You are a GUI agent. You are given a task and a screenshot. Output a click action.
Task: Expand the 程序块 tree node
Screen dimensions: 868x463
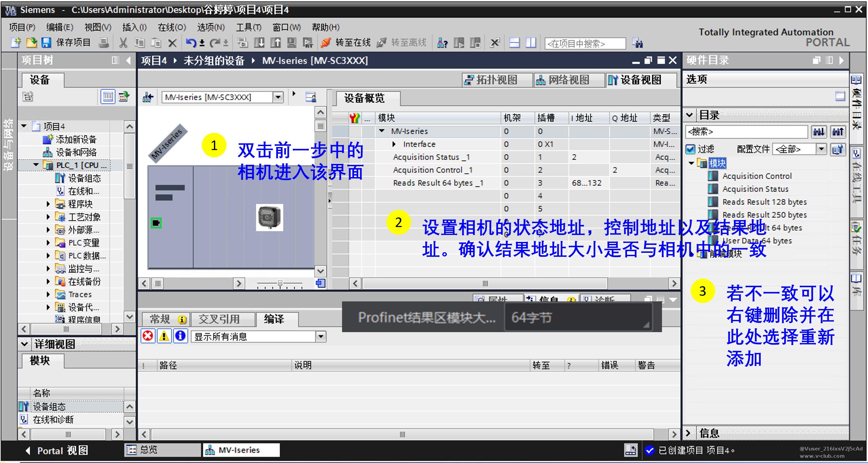[48, 204]
